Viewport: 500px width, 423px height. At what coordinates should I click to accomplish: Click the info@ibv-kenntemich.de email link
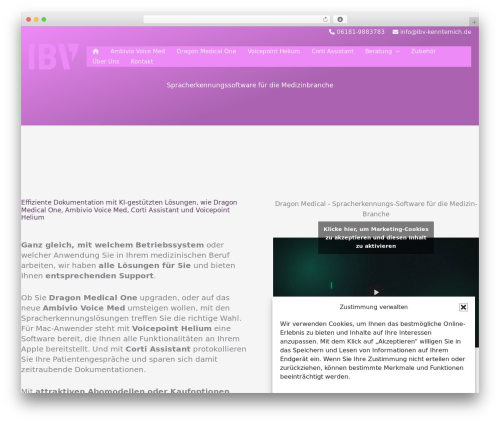pyautogui.click(x=436, y=32)
